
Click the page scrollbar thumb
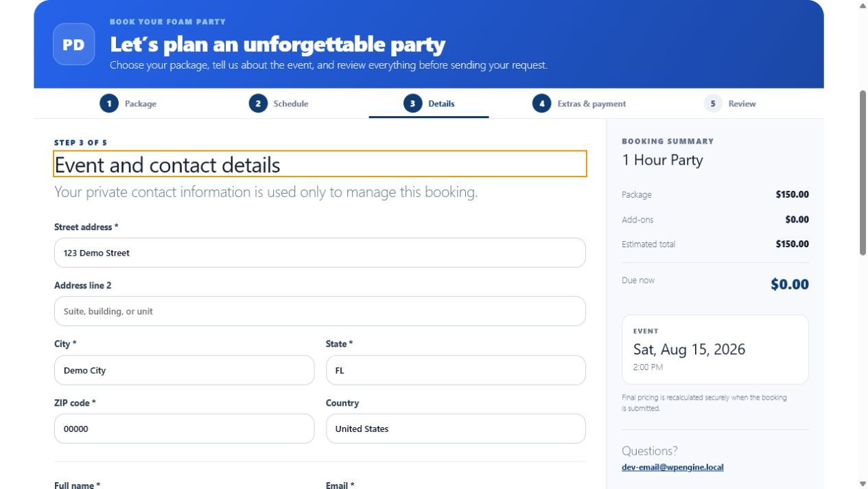(863, 173)
